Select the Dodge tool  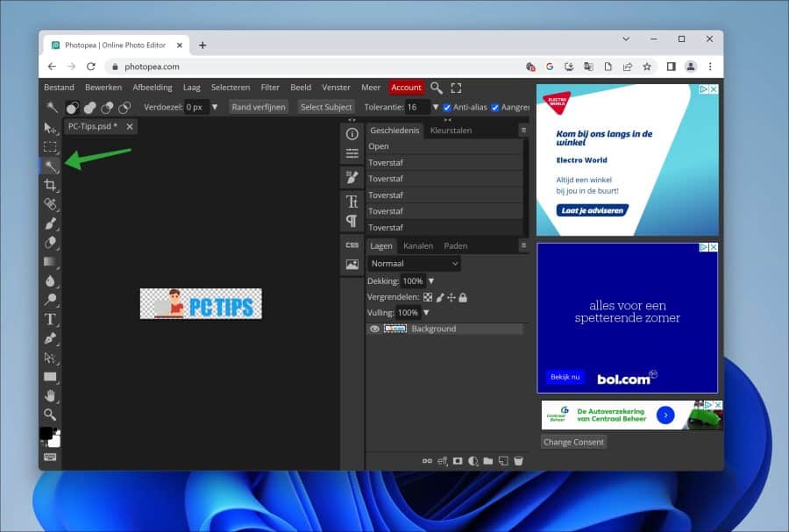(50, 300)
